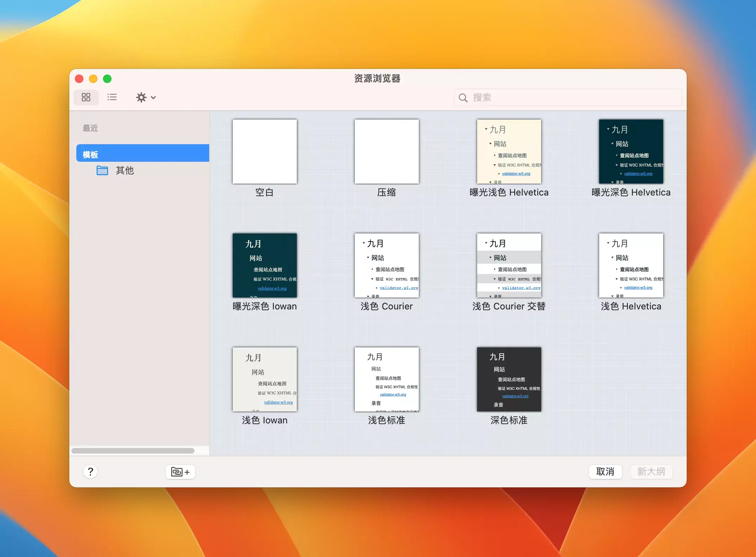Viewport: 756px width, 557px height.
Task: Select the 空白 blank template
Action: pos(264,152)
